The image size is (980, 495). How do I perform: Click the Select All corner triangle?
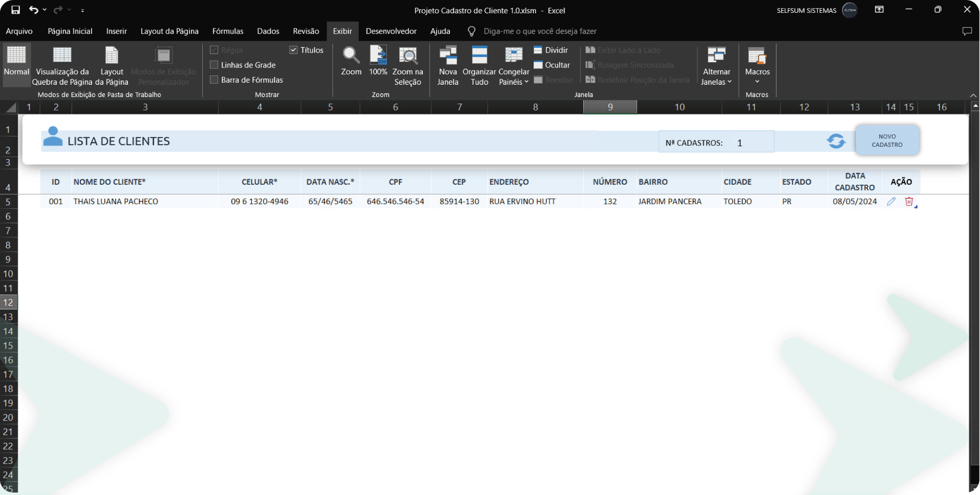point(11,107)
